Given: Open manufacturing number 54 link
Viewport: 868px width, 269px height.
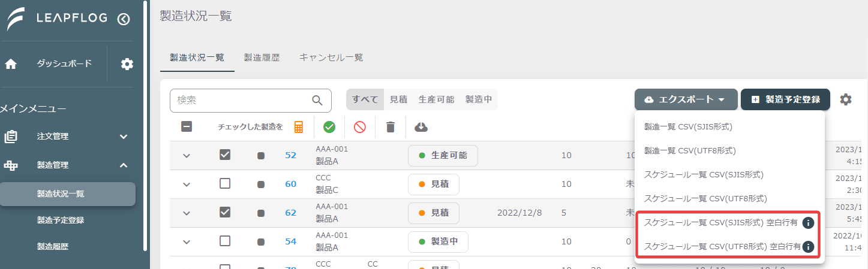Looking at the screenshot, I should (x=291, y=241).
